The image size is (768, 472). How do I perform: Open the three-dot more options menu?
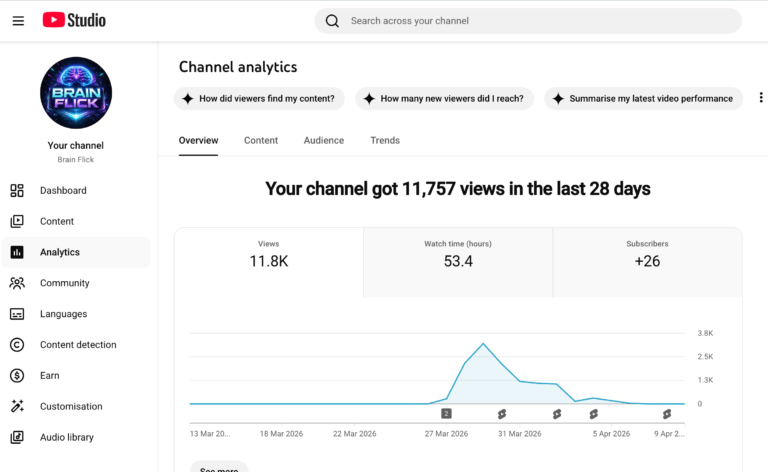pyautogui.click(x=760, y=98)
